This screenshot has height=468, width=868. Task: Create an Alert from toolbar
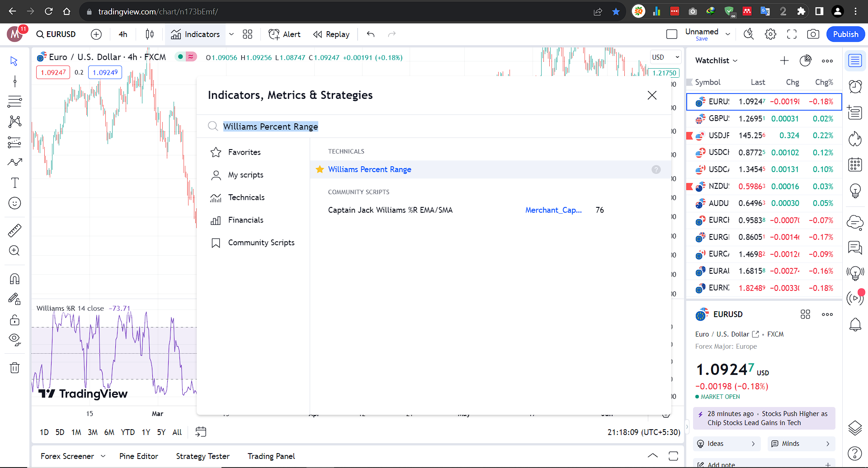pos(284,34)
